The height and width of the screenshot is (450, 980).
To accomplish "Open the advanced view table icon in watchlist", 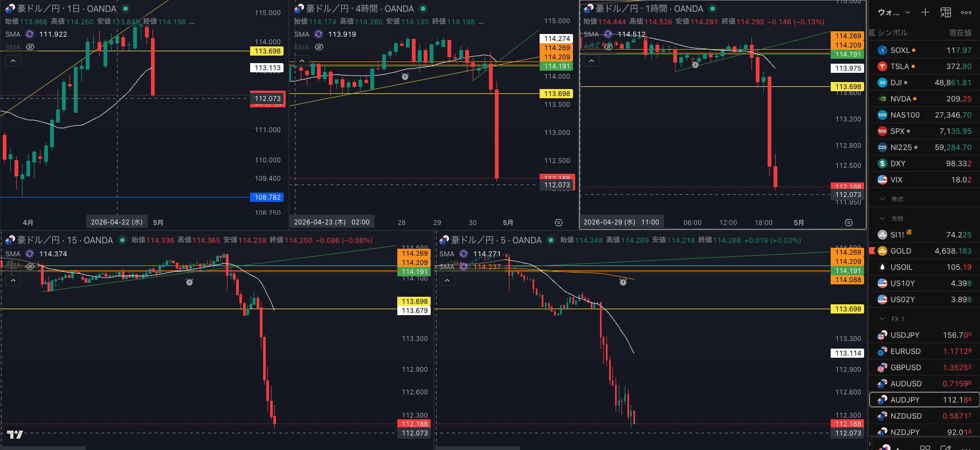I will tap(946, 12).
